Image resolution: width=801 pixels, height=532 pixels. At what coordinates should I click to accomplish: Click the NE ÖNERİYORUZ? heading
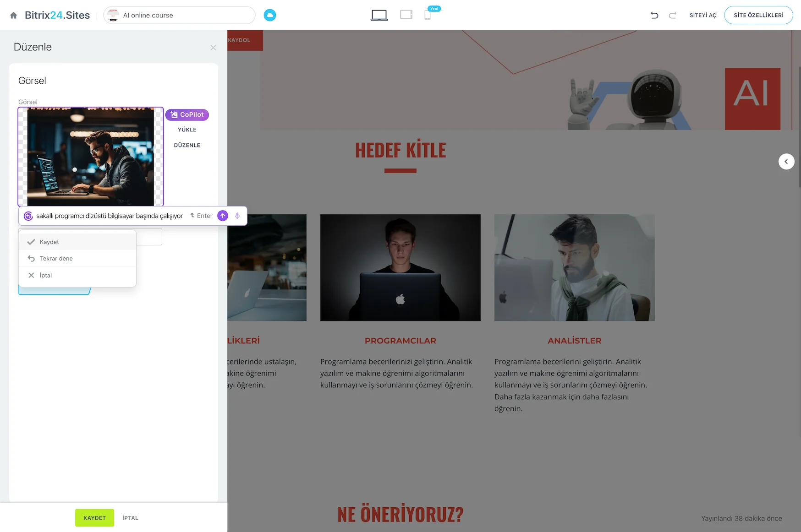tap(400, 515)
